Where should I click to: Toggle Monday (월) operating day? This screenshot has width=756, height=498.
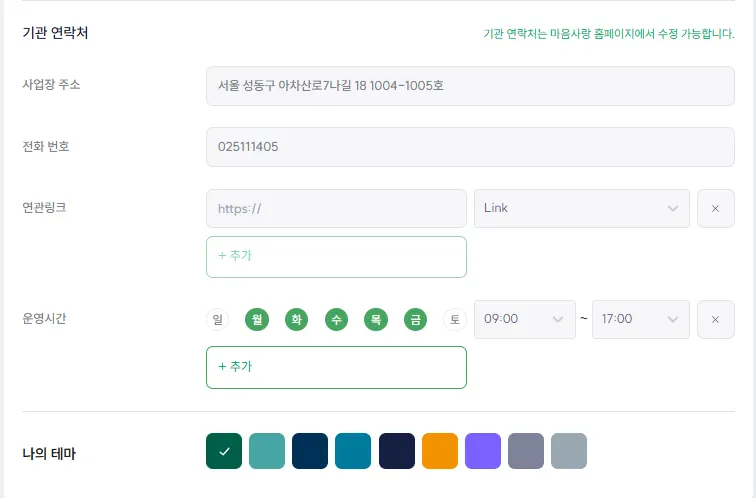pos(257,320)
